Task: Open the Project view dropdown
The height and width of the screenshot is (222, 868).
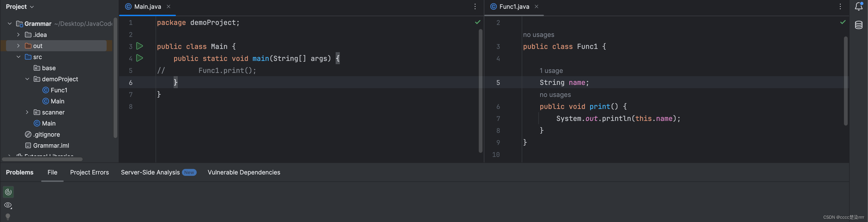Action: pyautogui.click(x=20, y=7)
